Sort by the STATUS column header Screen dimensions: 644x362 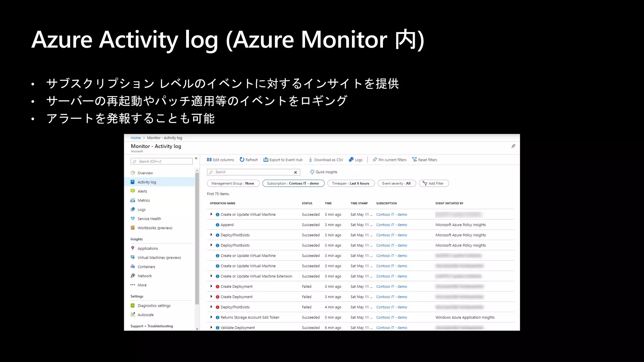(x=307, y=203)
